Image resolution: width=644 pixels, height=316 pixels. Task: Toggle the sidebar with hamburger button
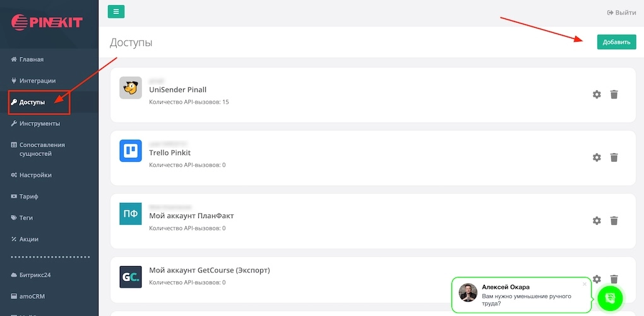[116, 11]
